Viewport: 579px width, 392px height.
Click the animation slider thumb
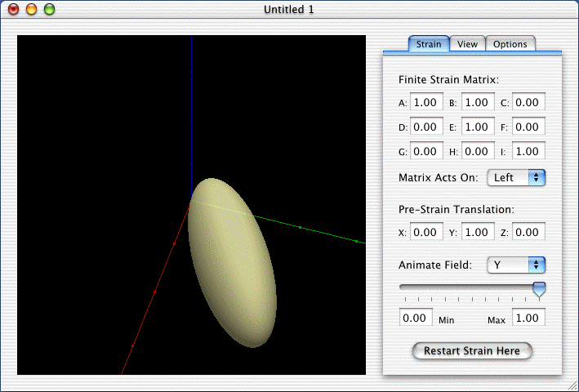pos(539,289)
